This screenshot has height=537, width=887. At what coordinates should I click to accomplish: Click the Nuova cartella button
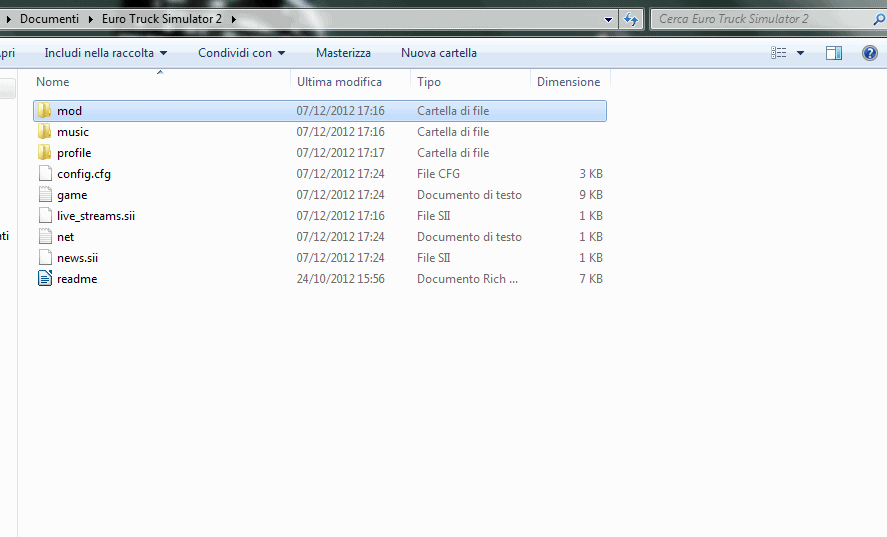(x=438, y=53)
